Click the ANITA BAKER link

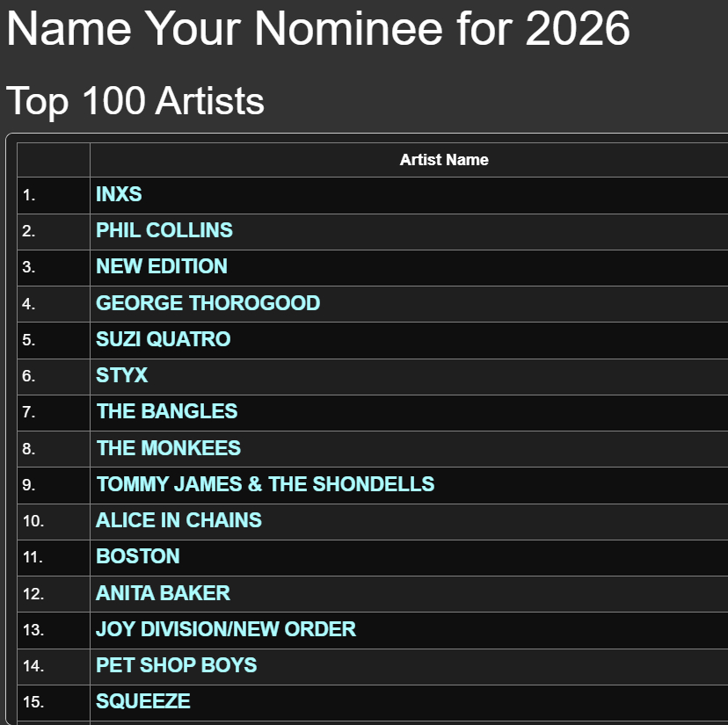163,593
